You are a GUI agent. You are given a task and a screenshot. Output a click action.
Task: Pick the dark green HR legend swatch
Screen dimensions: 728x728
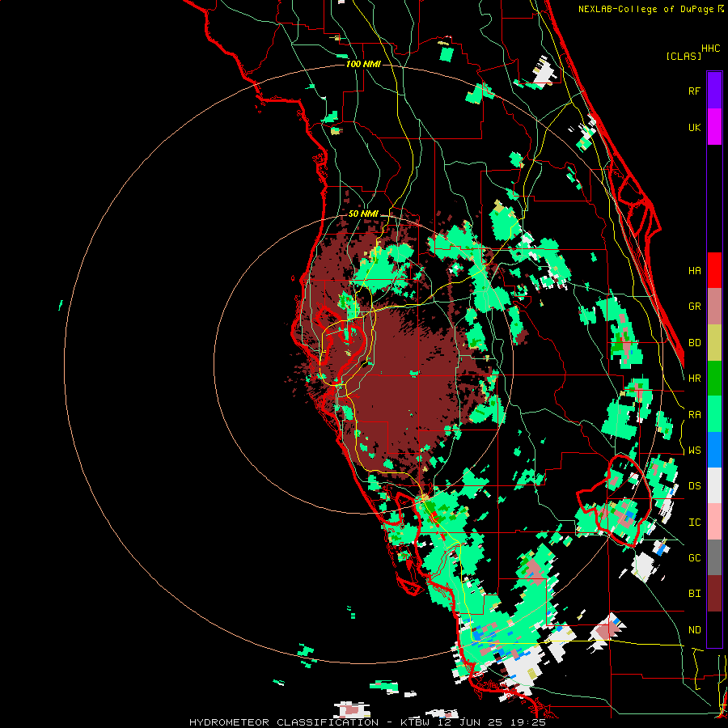(x=714, y=379)
